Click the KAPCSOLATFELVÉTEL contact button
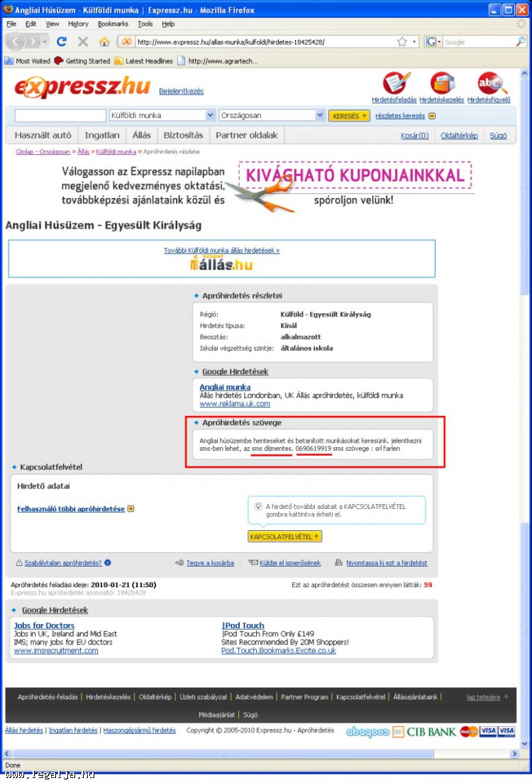The height and width of the screenshot is (783, 532). pyautogui.click(x=284, y=536)
